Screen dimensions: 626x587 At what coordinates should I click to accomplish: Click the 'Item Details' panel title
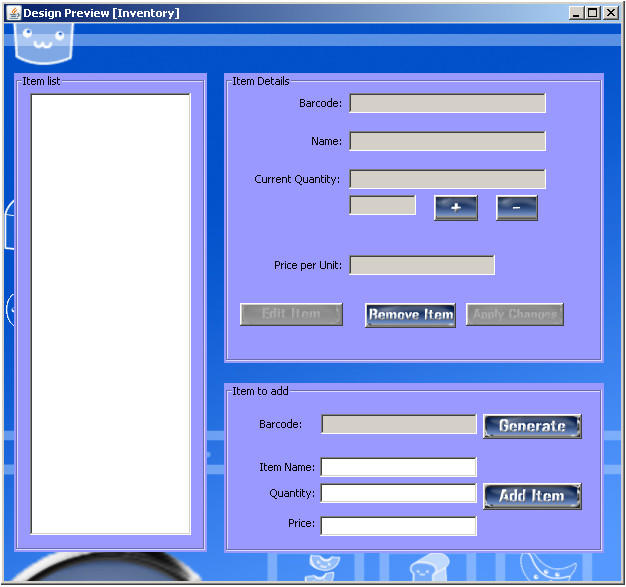pyautogui.click(x=261, y=81)
